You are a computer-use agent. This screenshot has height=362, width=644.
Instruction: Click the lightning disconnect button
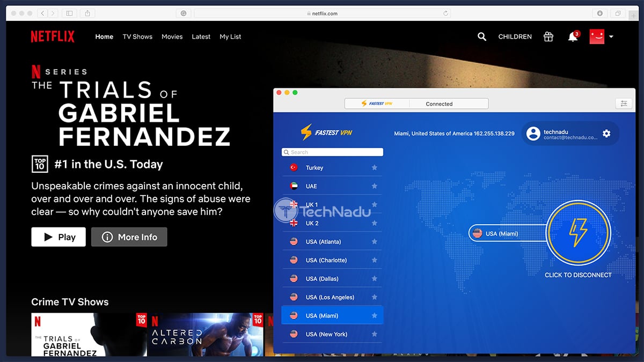pyautogui.click(x=579, y=233)
